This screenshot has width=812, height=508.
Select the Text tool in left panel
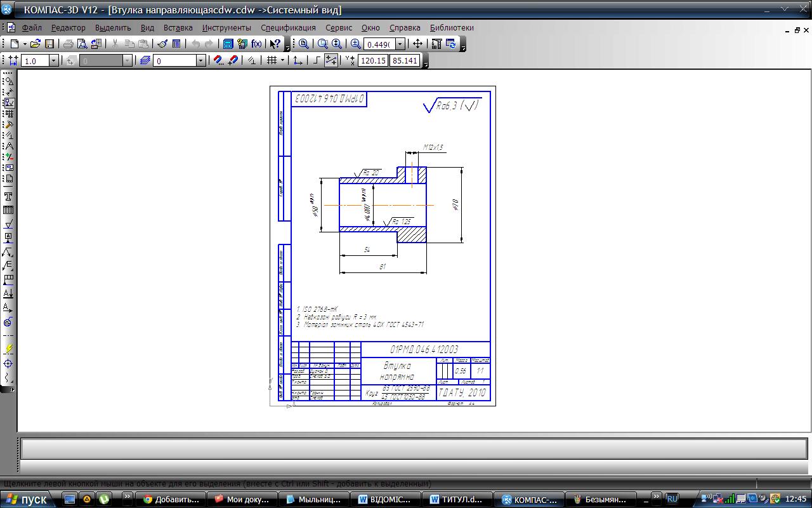coord(8,196)
